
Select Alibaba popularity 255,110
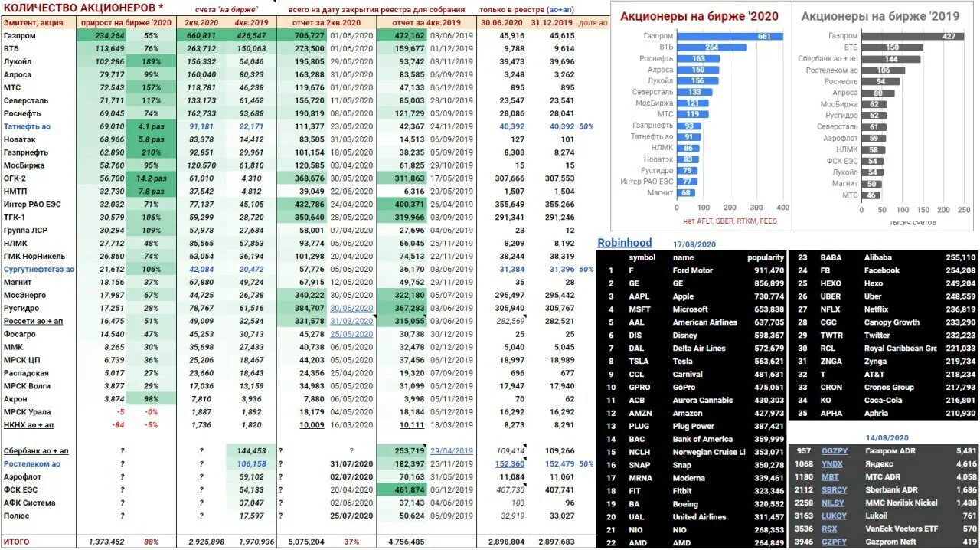click(960, 257)
